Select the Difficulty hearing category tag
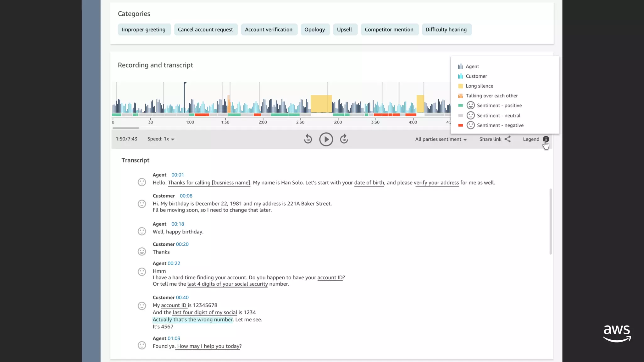Viewport: 644px width, 362px height. [446, 30]
